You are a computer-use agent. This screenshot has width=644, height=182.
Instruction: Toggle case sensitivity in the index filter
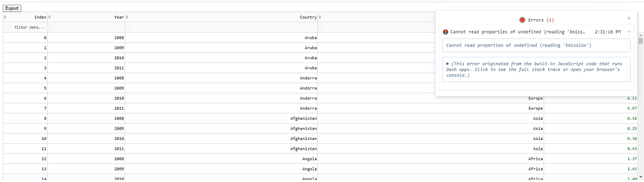coord(7,27)
